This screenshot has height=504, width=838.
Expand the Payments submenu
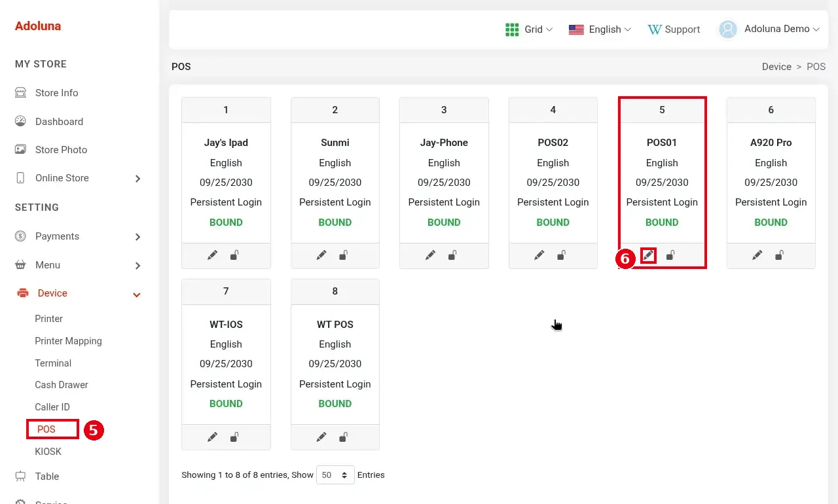137,236
